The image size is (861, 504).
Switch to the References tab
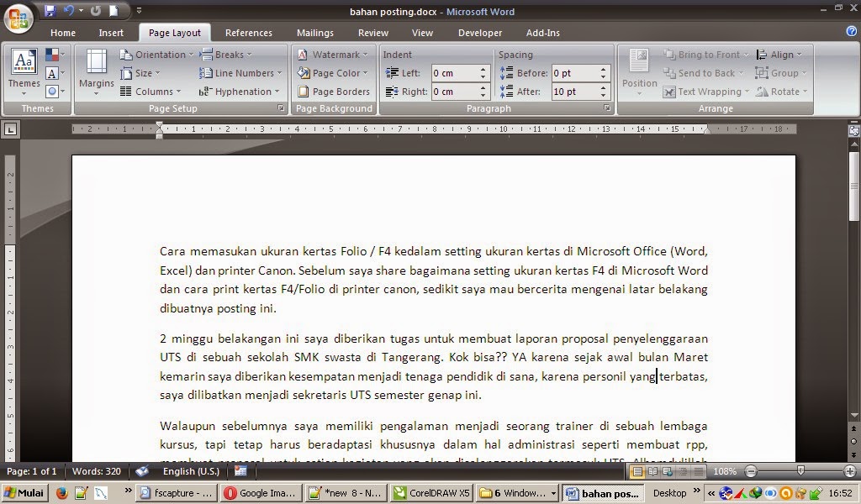tap(248, 33)
